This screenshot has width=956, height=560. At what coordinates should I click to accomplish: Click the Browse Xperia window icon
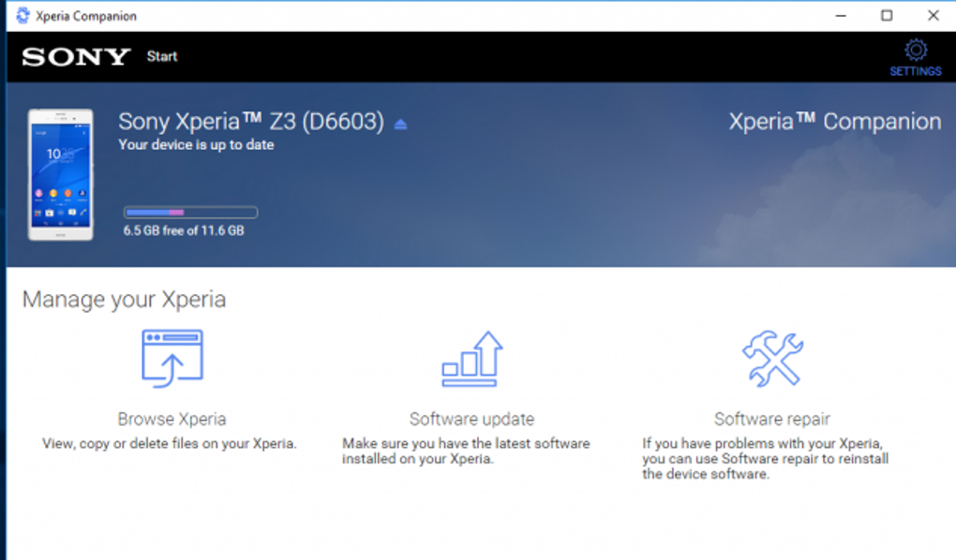pyautogui.click(x=172, y=359)
